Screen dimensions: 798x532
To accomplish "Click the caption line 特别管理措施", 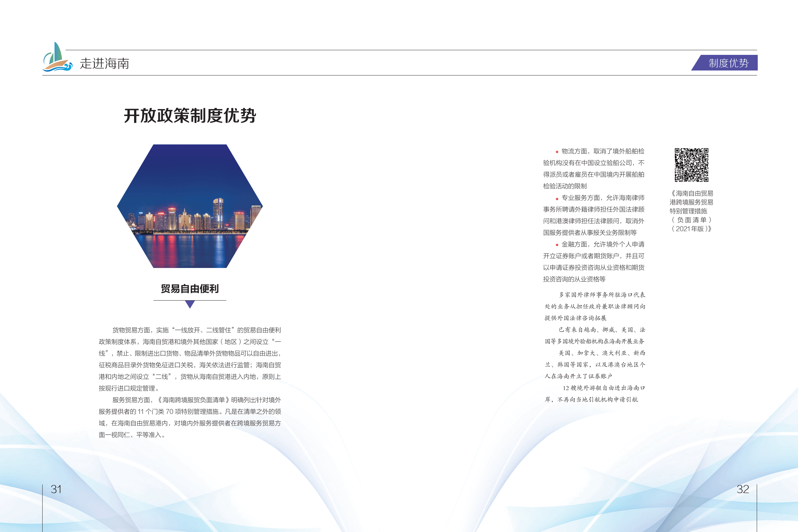I will (688, 211).
